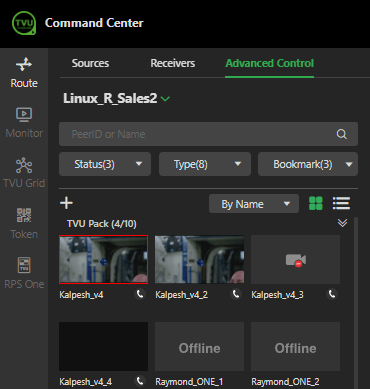Switch to the Sources tab
Screen dimensions: 370x389
click(90, 63)
